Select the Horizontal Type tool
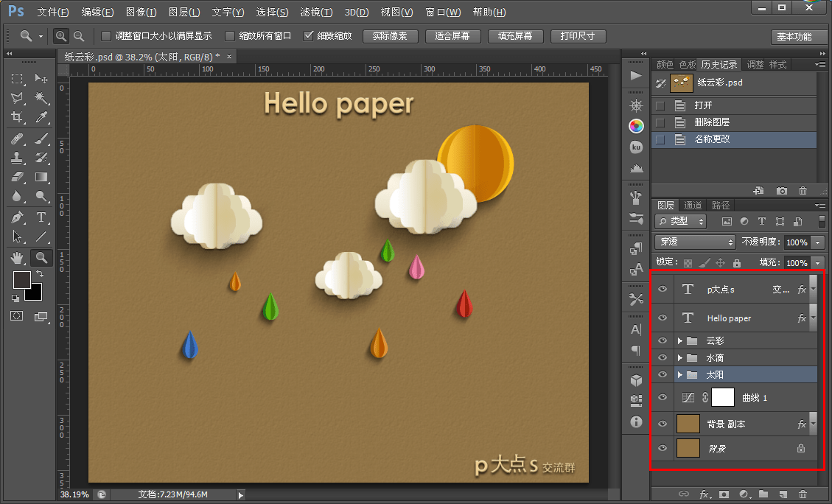The width and height of the screenshot is (832, 504). 41,217
